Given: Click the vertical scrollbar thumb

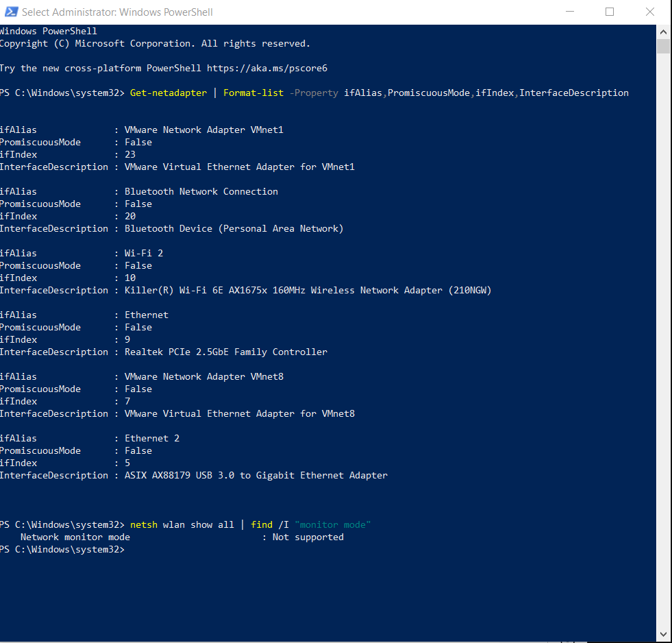Looking at the screenshot, I should pyautogui.click(x=663, y=46).
